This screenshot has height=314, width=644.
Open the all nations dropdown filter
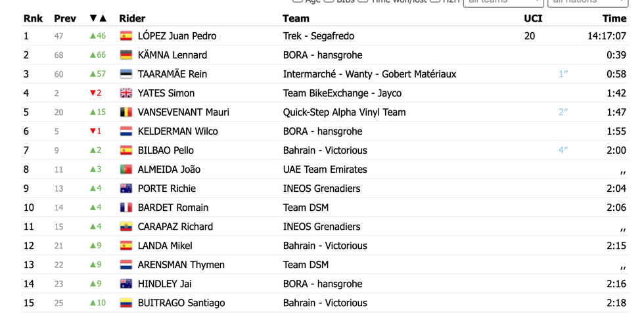(587, 2)
